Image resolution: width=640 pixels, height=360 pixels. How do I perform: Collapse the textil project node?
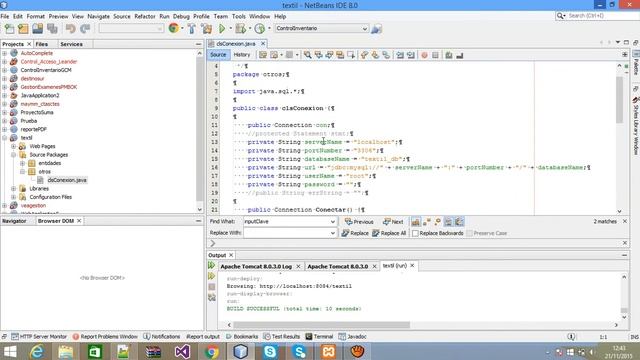point(4,138)
